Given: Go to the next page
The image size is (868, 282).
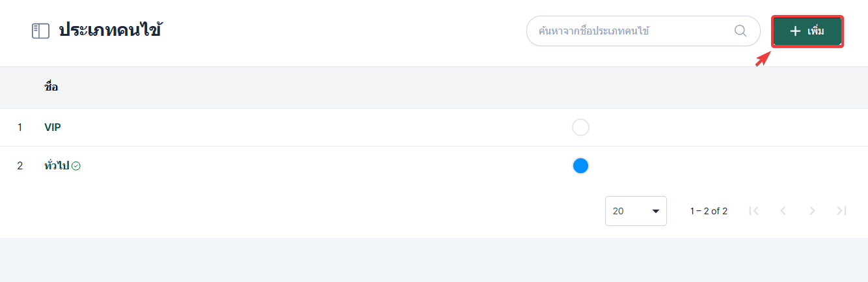Looking at the screenshot, I should (x=812, y=210).
